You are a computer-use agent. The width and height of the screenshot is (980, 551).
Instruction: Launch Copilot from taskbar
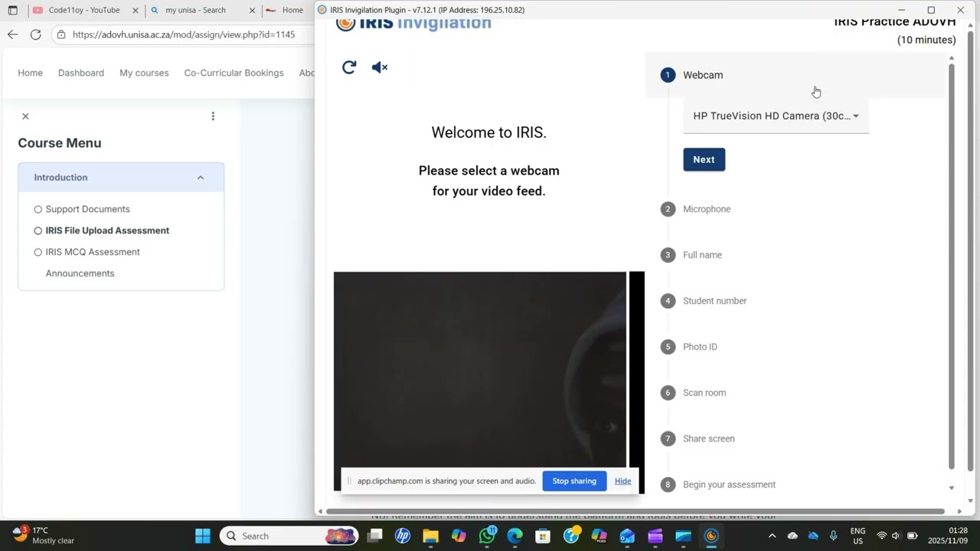[x=459, y=536]
